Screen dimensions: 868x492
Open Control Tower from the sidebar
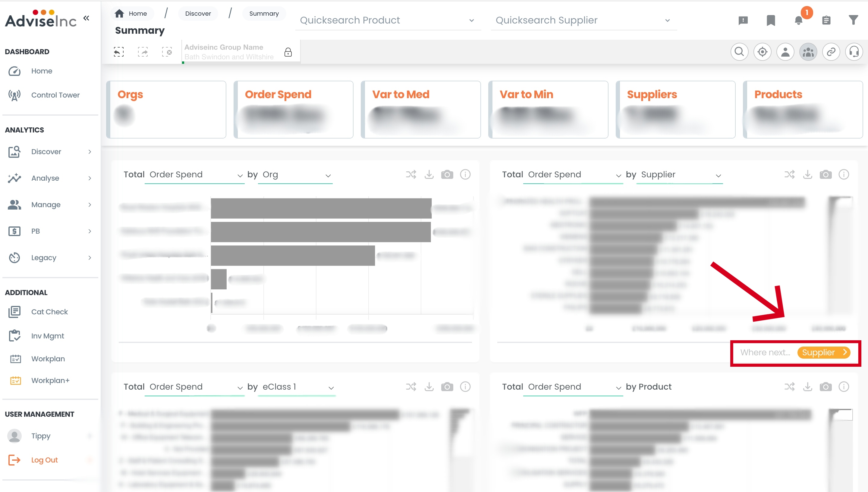point(55,95)
